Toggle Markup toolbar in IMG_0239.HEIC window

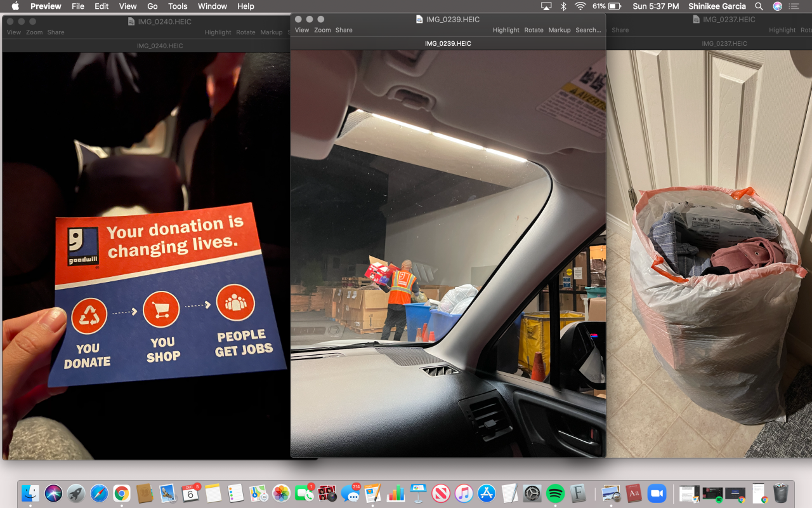tap(560, 30)
